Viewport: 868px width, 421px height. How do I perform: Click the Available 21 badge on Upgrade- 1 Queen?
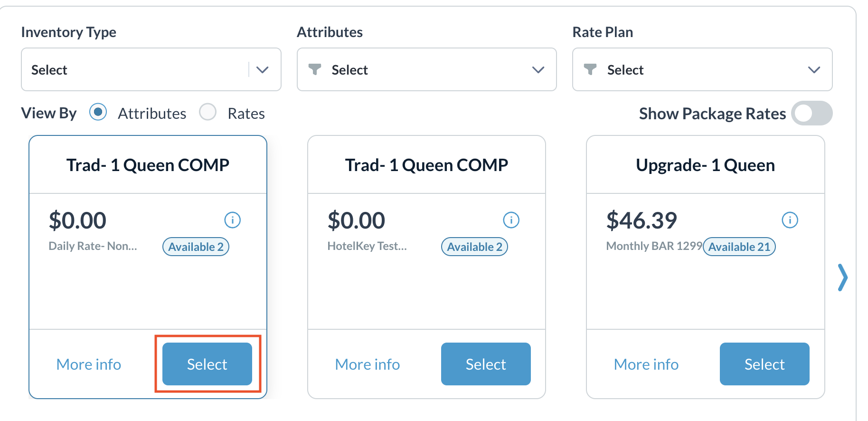tap(739, 247)
